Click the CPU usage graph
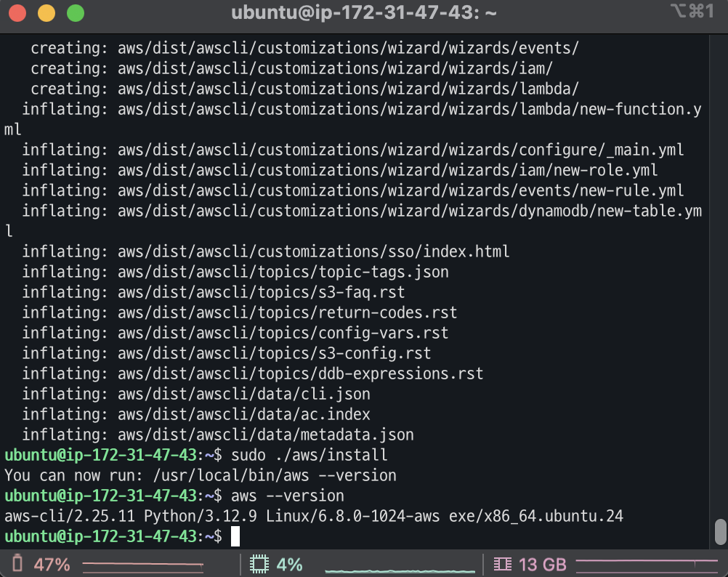This screenshot has height=577, width=728. pos(400,570)
